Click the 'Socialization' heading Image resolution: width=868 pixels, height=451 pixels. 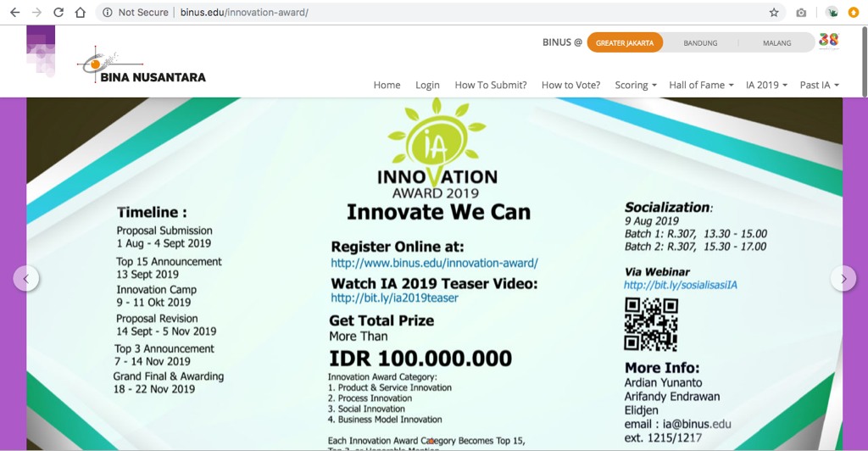(x=667, y=208)
